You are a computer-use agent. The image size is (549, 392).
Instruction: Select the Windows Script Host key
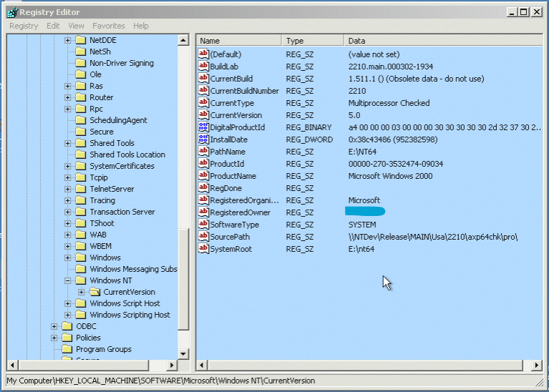click(125, 303)
